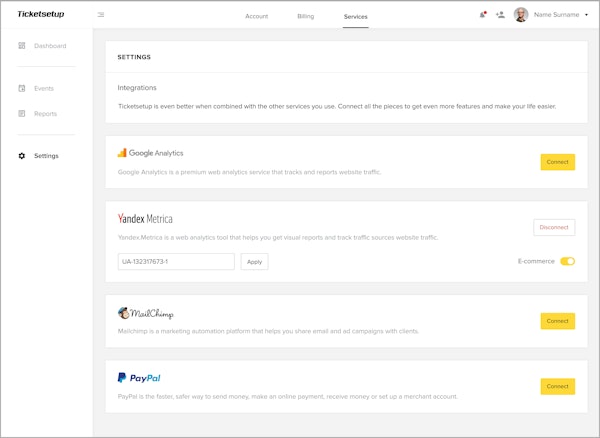Click the add user icon
Screen dimensions: 600x438
(500, 15)
